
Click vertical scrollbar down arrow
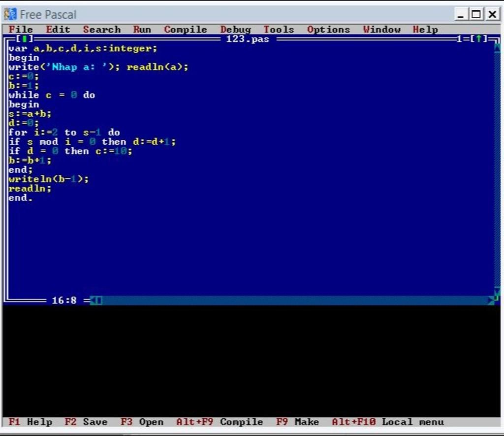pos(497,291)
